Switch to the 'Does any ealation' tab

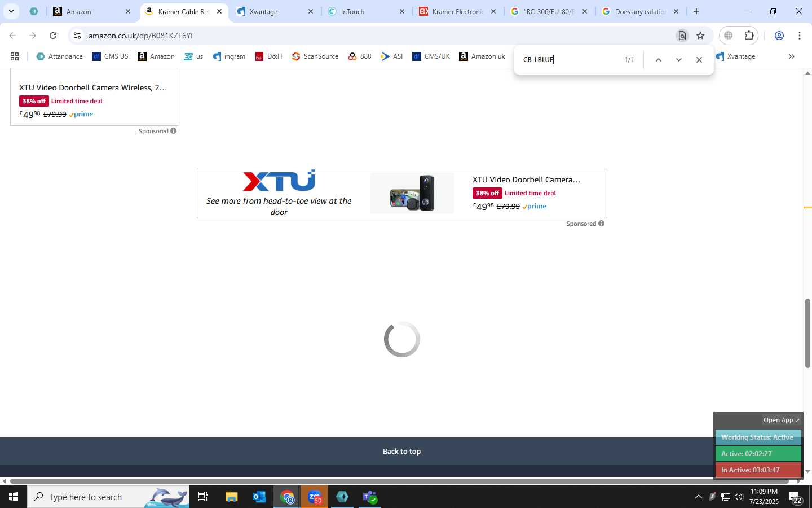(641, 11)
